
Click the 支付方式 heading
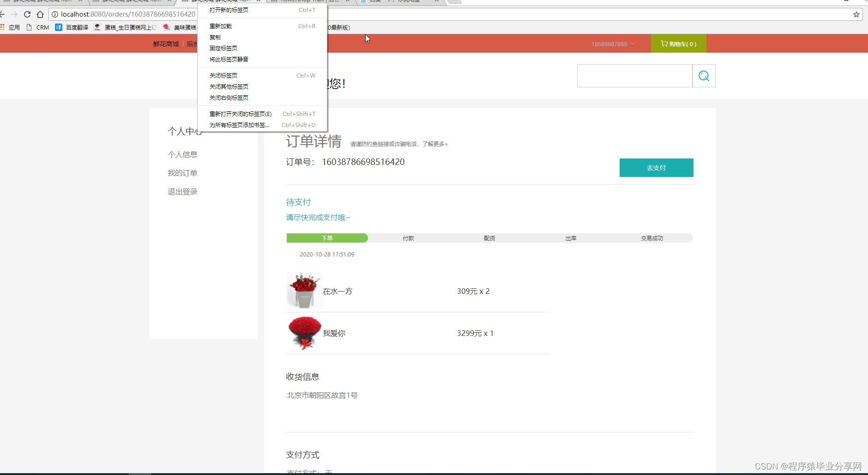click(x=302, y=455)
